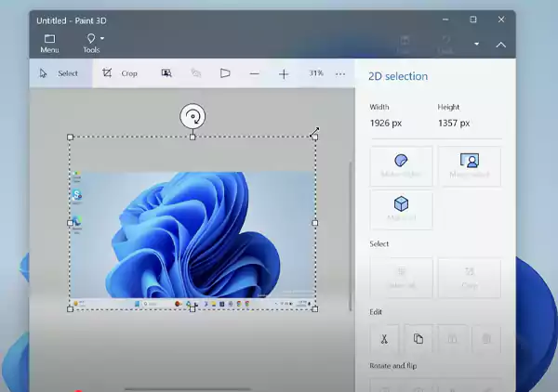Click the pasted desktop screenshot image
This screenshot has width=558, height=392.
pos(193,241)
